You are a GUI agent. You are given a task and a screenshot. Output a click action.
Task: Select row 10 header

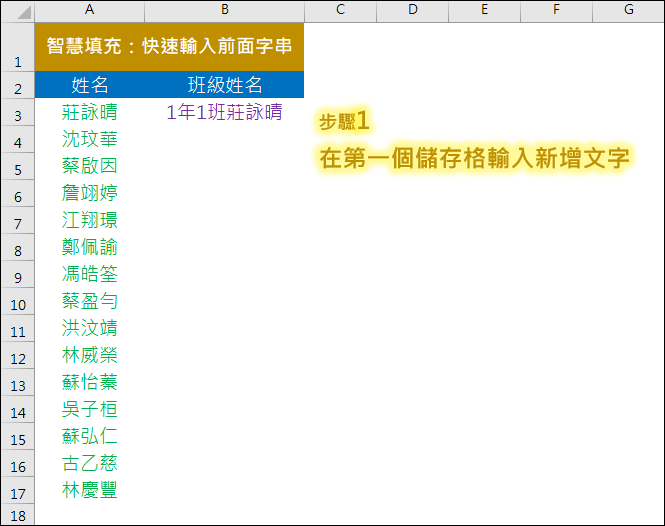(18, 301)
